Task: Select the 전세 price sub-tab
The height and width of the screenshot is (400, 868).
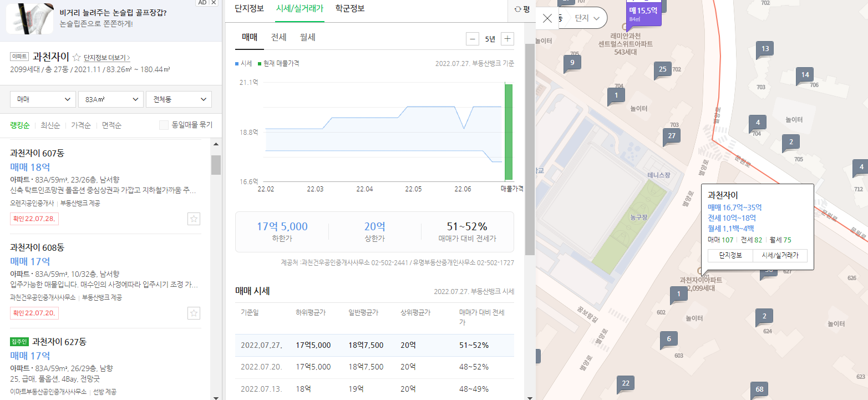Action: pos(278,38)
